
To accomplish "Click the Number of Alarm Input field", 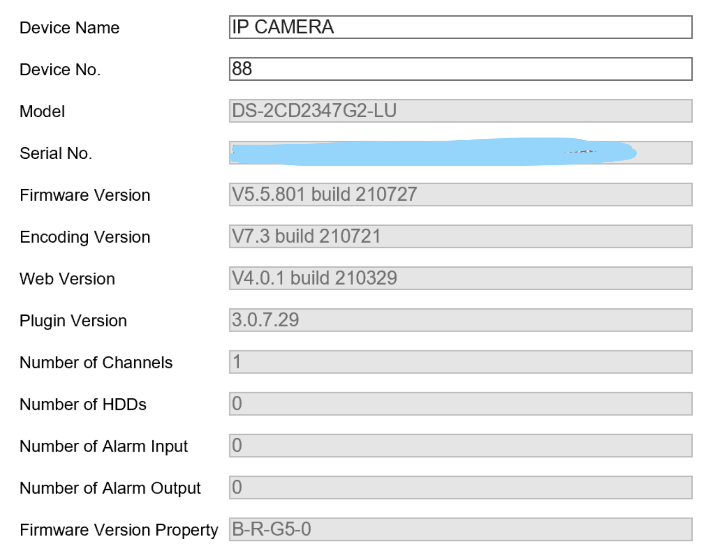I will (460, 446).
